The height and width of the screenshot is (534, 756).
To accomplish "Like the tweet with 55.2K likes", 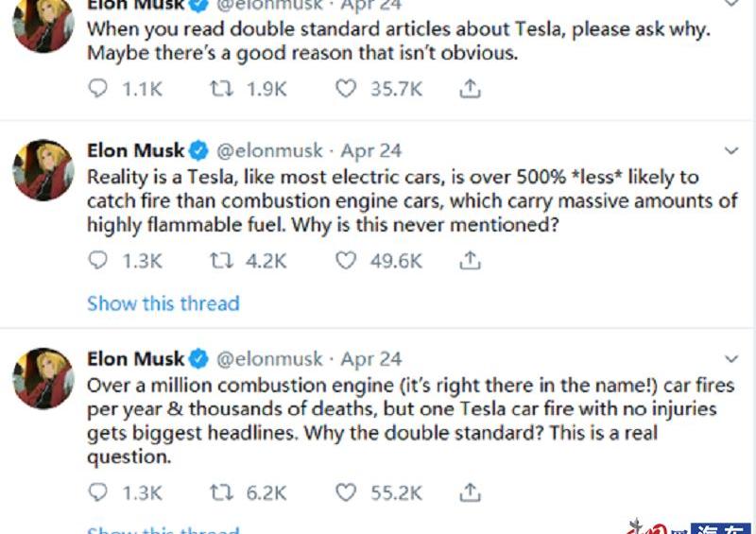I will point(346,492).
